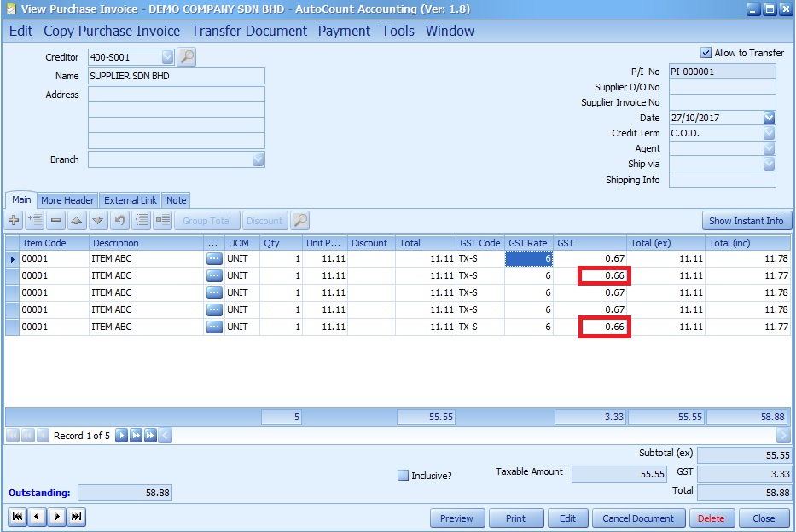This screenshot has width=796, height=532.
Task: Go to the first document using bottom navigation
Action: point(16,518)
